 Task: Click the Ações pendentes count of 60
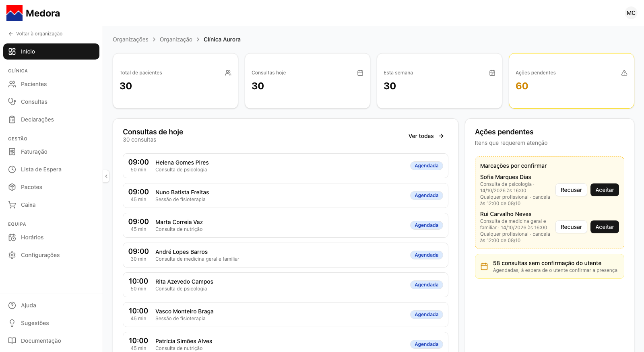[x=522, y=86]
